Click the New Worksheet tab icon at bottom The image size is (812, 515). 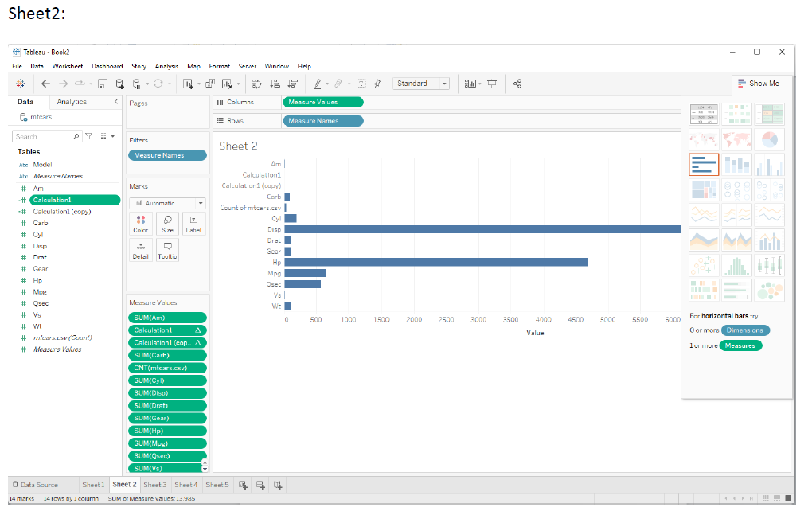(243, 485)
